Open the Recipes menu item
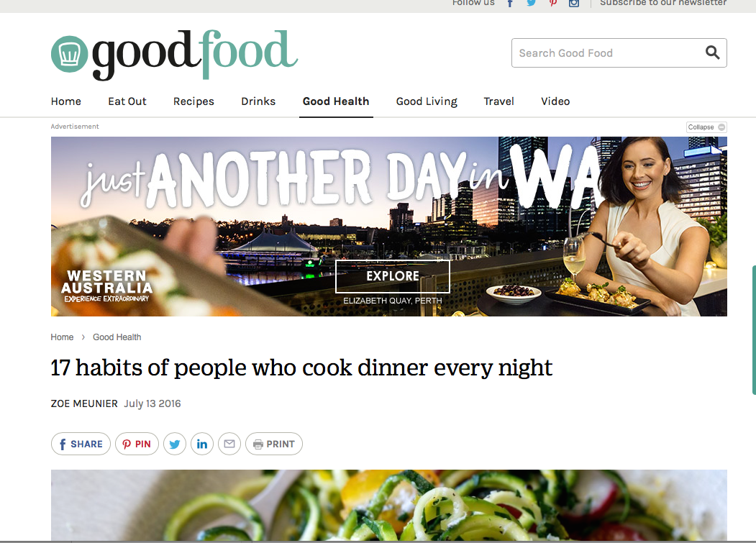The image size is (756, 543). 193,101
